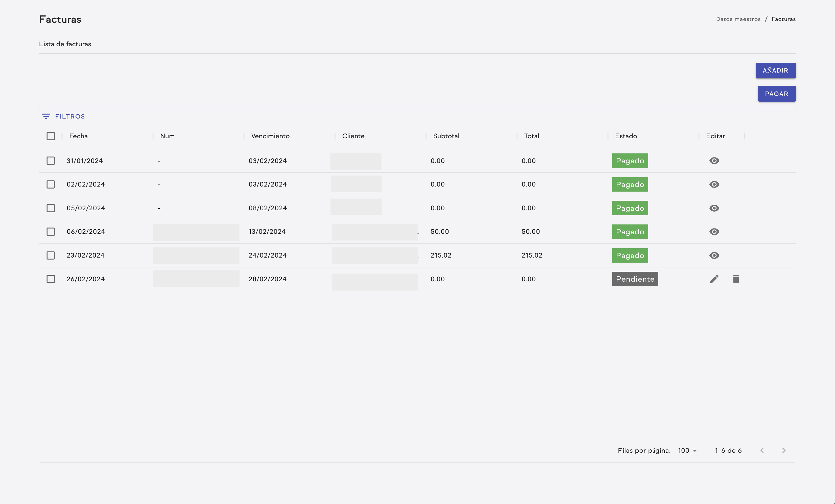
Task: View the 215.02 invoice details
Action: click(x=714, y=255)
